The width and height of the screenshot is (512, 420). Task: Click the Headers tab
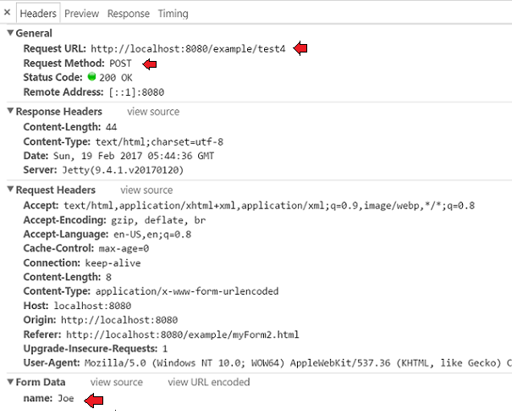[x=38, y=14]
